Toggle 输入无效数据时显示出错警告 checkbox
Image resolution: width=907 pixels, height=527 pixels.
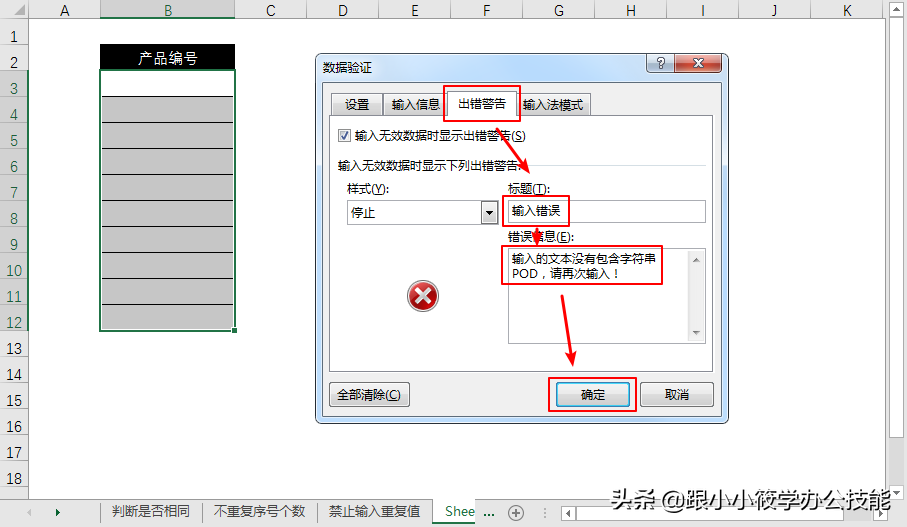[344, 135]
